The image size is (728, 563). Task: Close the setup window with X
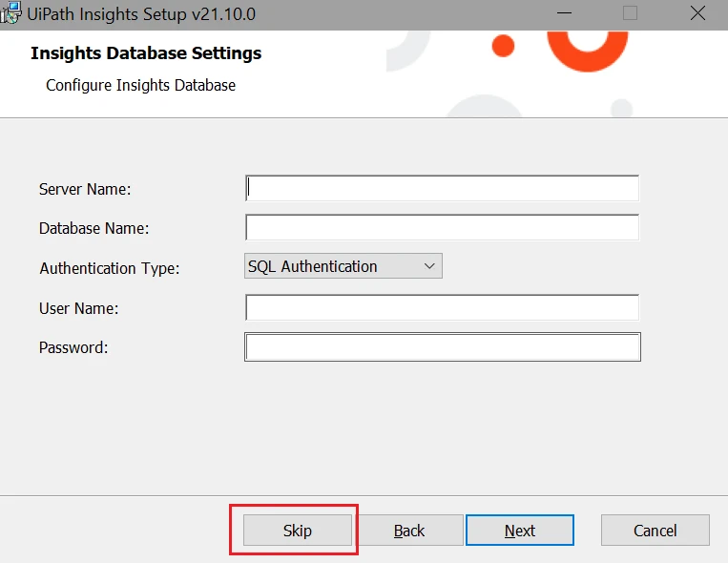coord(697,13)
